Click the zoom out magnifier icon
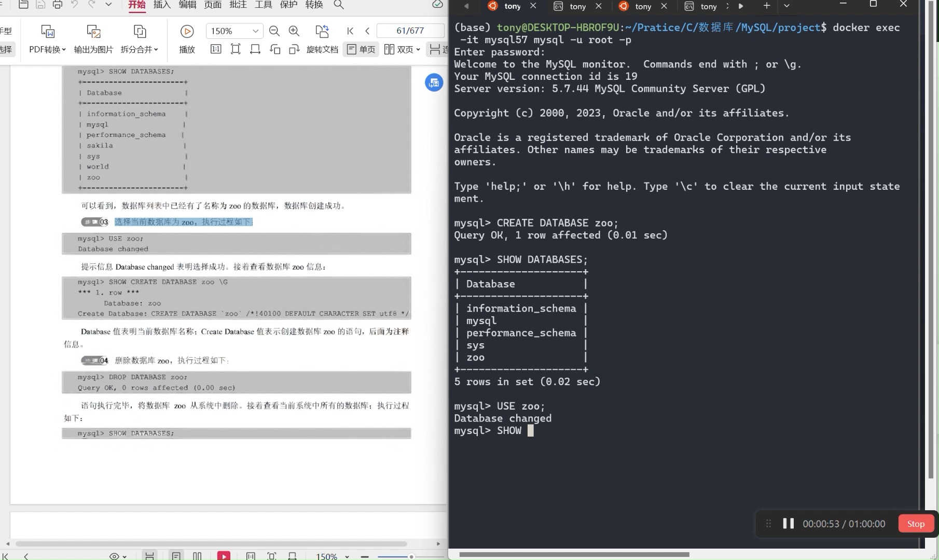 point(274,31)
